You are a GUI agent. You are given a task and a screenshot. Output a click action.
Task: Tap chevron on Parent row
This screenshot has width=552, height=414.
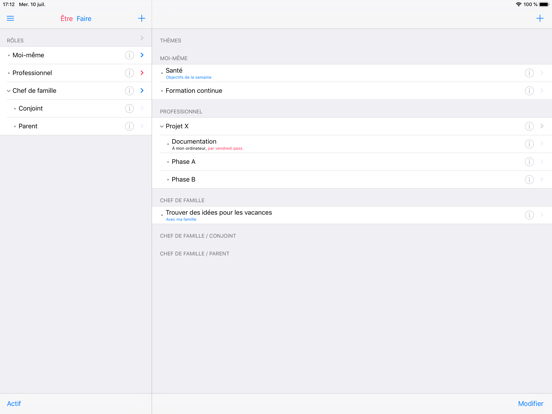pos(142,126)
